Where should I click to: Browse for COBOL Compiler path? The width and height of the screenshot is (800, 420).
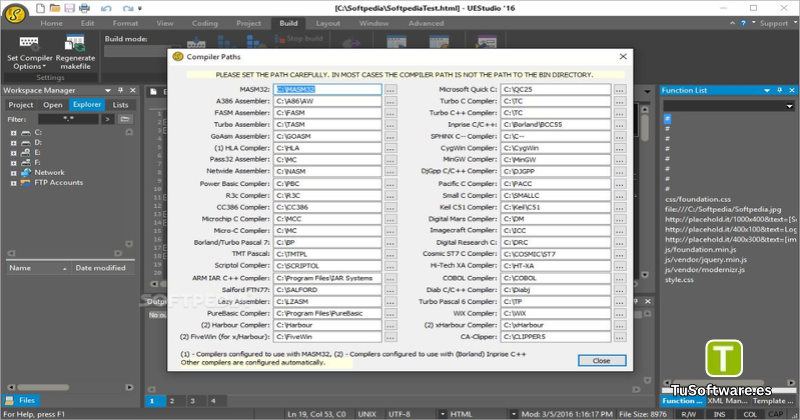click(x=619, y=278)
